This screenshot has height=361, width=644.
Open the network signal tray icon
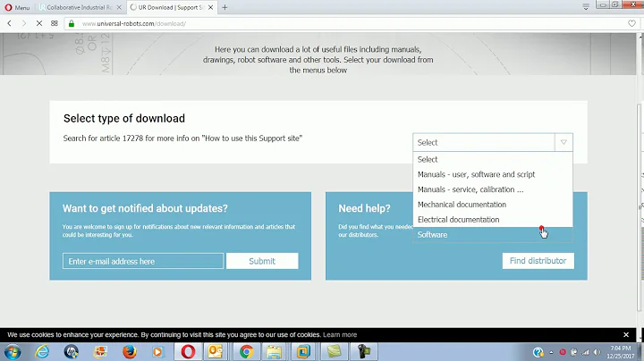[x=586, y=352]
